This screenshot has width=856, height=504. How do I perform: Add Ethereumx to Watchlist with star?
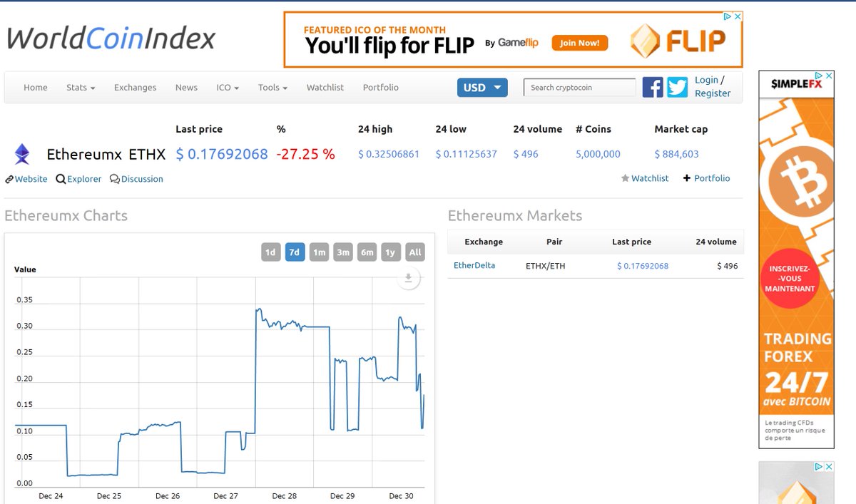[x=645, y=178]
